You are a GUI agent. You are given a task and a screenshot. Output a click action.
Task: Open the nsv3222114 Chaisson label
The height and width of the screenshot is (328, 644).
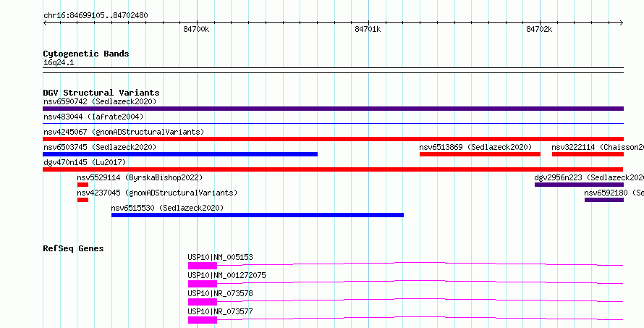[x=598, y=147]
